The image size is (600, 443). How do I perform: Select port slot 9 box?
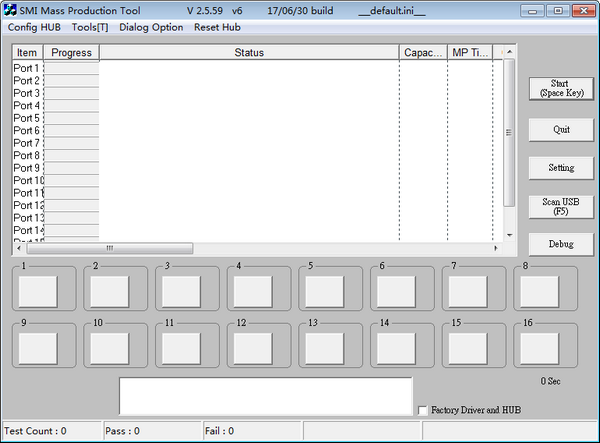[40, 347]
